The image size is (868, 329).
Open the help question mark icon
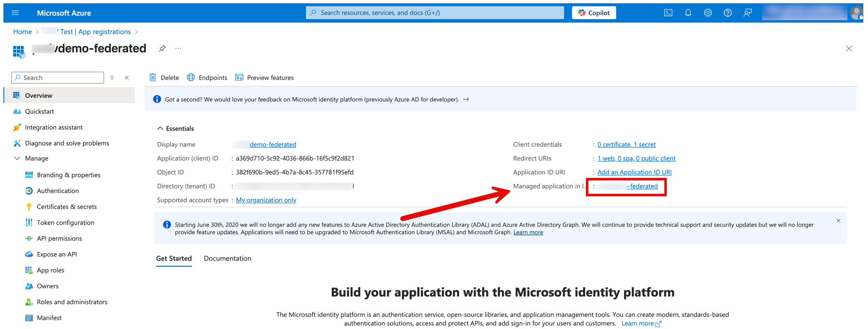click(728, 13)
